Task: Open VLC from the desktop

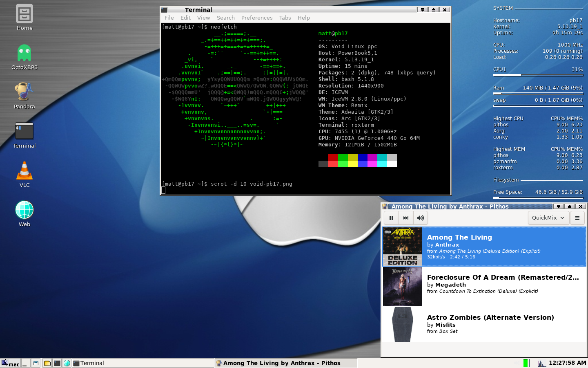Action: coord(24,174)
